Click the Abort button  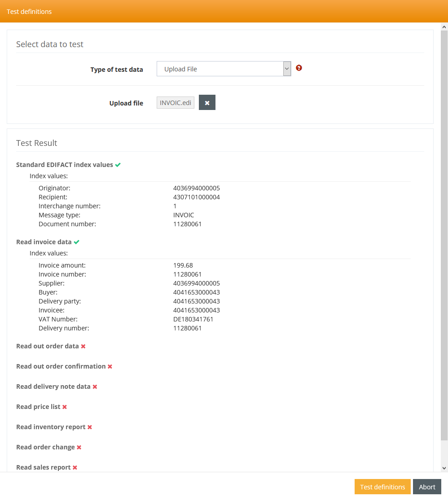[427, 487]
